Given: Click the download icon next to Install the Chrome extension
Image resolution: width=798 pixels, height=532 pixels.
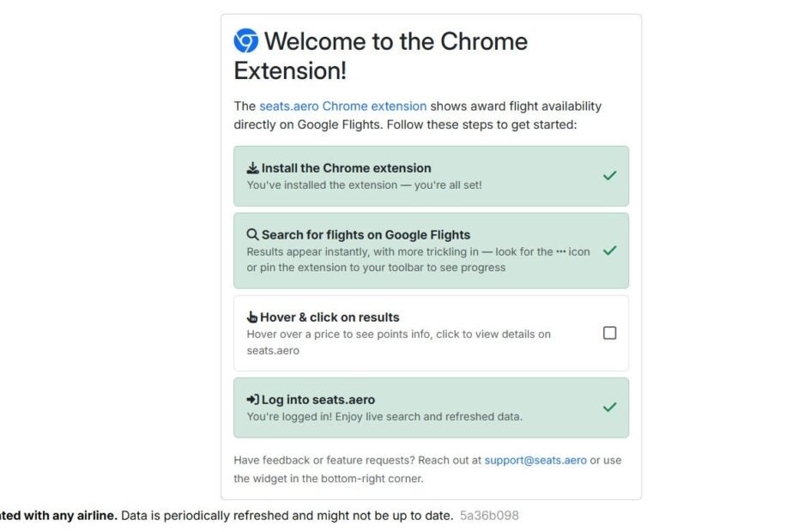Looking at the screenshot, I should click(252, 168).
